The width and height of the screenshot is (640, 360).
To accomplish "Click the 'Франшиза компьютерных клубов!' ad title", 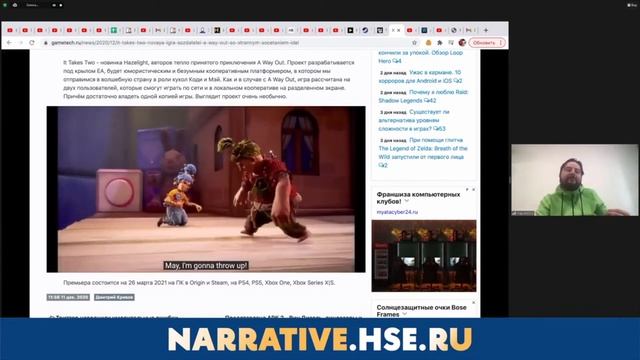I will click(418, 198).
